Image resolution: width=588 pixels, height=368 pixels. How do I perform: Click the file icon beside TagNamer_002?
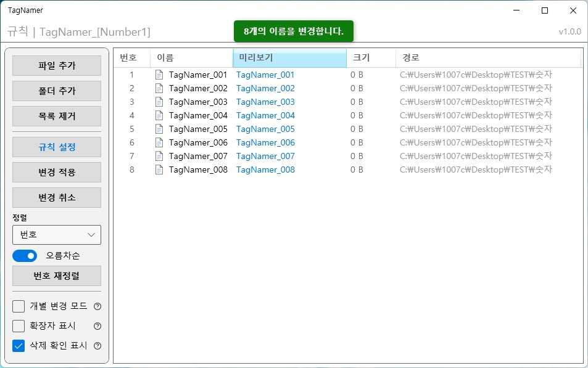point(159,88)
